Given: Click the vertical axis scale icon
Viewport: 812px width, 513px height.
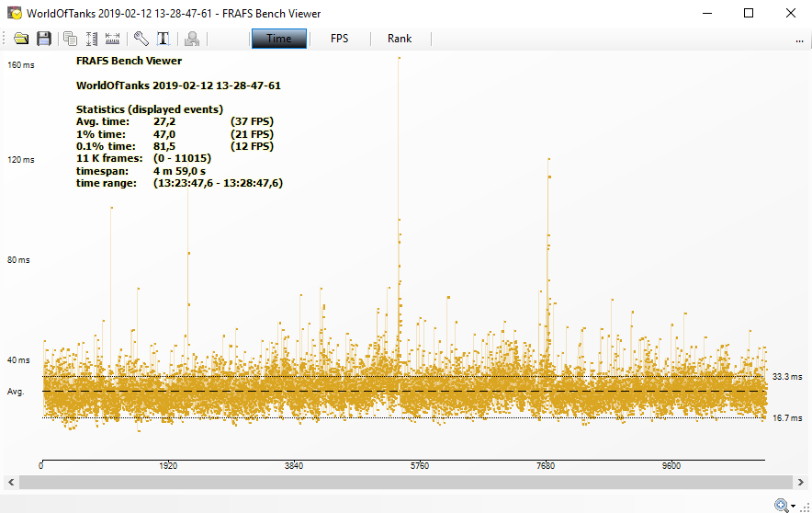Looking at the screenshot, I should click(91, 39).
